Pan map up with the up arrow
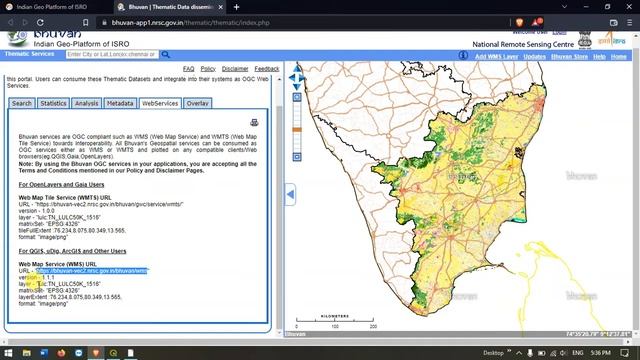 coord(297,69)
